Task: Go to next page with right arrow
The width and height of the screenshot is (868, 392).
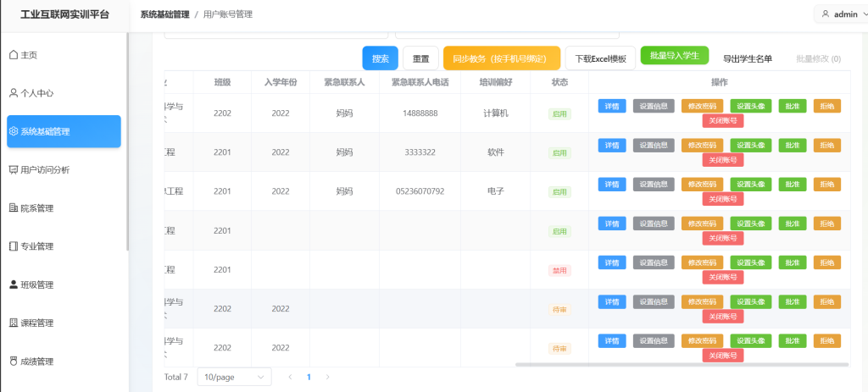Action: (328, 377)
